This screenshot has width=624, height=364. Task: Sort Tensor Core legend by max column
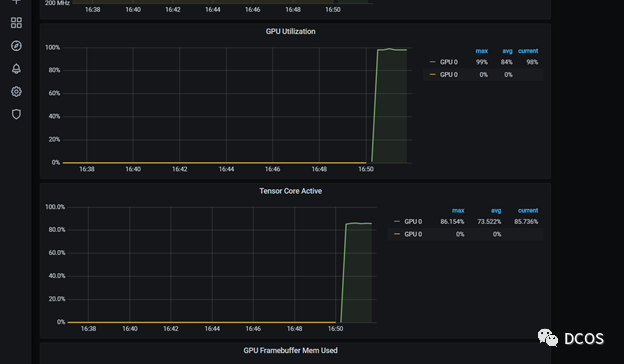point(458,210)
